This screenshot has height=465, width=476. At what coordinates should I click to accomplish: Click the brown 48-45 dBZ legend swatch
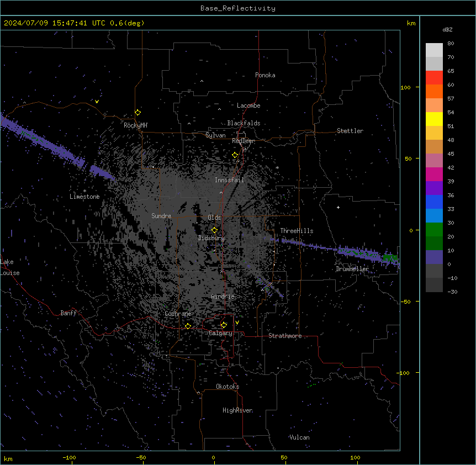tap(434, 146)
